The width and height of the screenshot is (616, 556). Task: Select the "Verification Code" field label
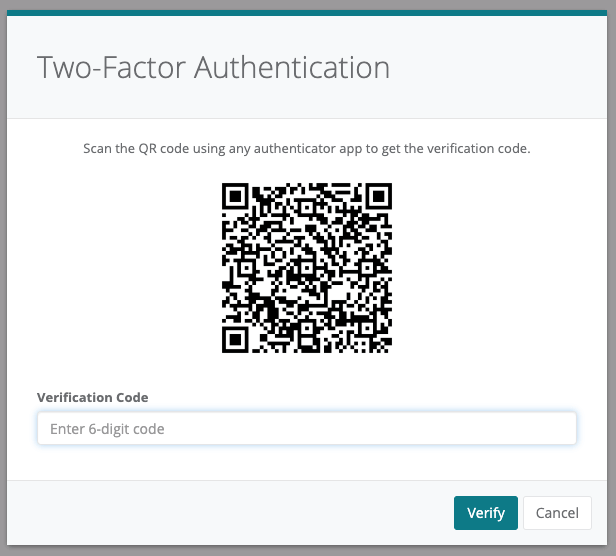[92, 397]
